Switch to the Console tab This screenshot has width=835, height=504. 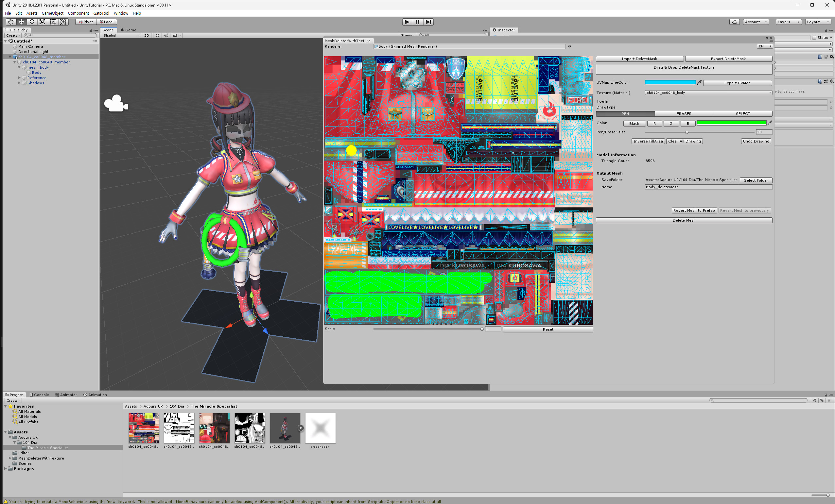click(39, 395)
